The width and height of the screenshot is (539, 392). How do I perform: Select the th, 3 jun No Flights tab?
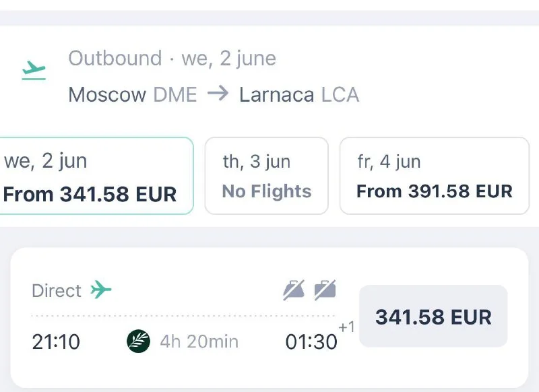point(266,176)
